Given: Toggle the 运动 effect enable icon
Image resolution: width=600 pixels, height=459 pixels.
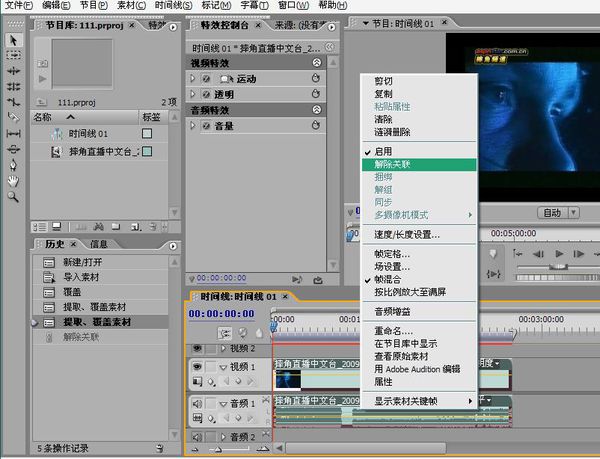Looking at the screenshot, I should pyautogui.click(x=206, y=78).
